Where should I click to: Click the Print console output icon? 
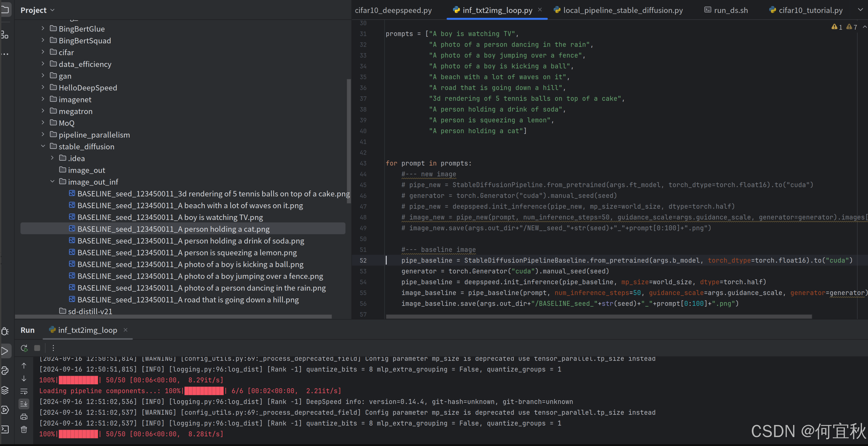coord(24,417)
